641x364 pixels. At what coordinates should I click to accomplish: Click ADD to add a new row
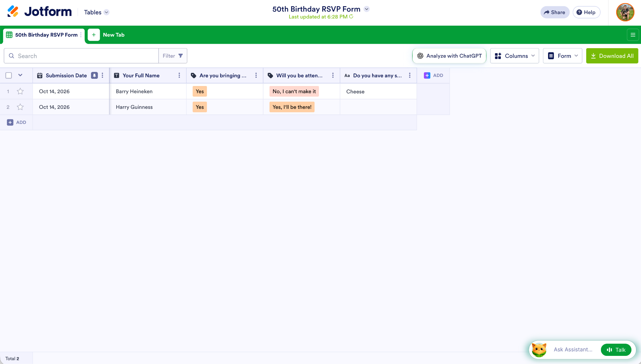pos(17,122)
